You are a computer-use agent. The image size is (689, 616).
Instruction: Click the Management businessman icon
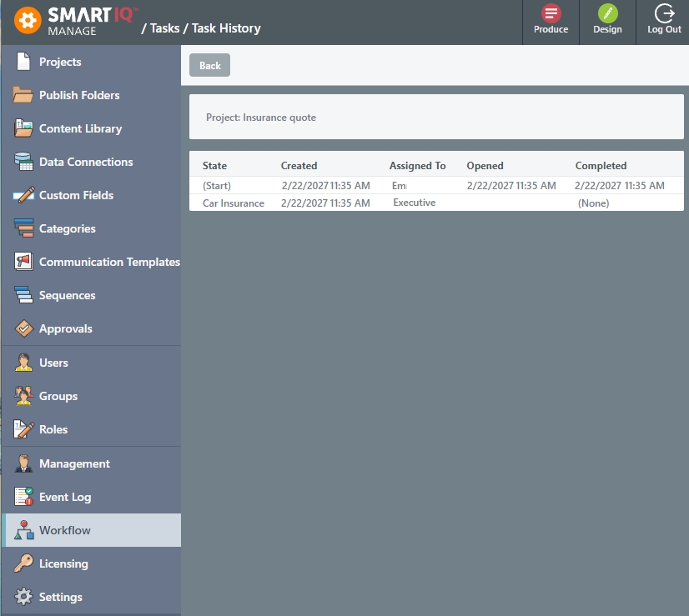(23, 463)
